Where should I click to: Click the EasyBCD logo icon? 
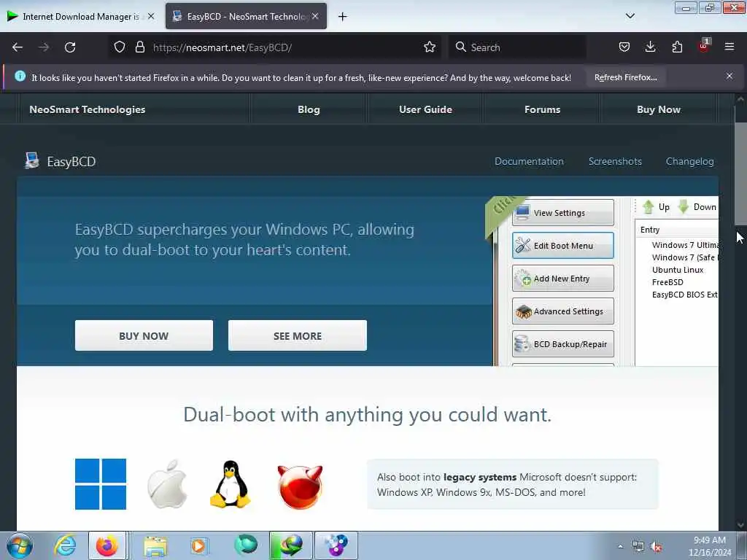(x=32, y=160)
